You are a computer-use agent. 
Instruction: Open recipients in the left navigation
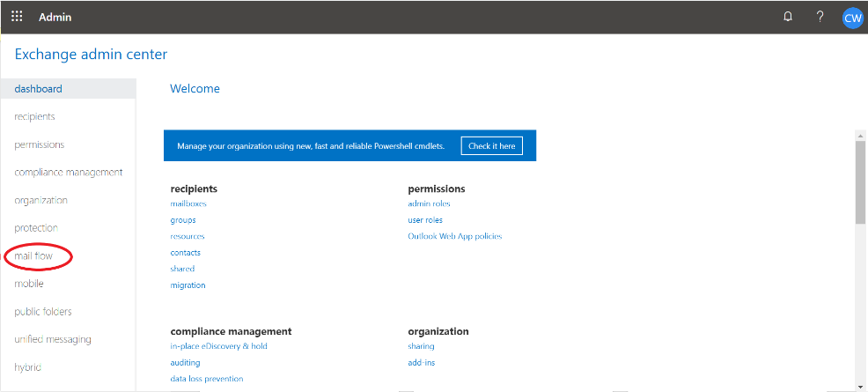(x=34, y=116)
